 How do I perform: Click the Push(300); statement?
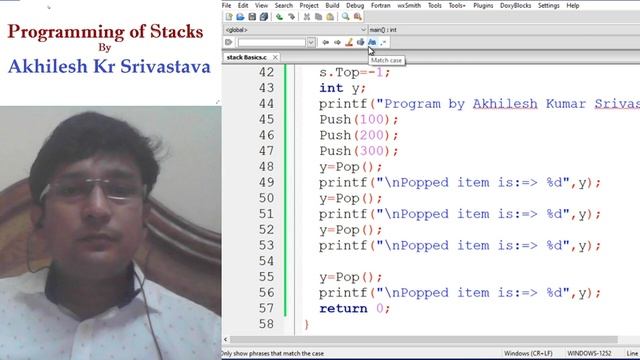click(x=359, y=151)
